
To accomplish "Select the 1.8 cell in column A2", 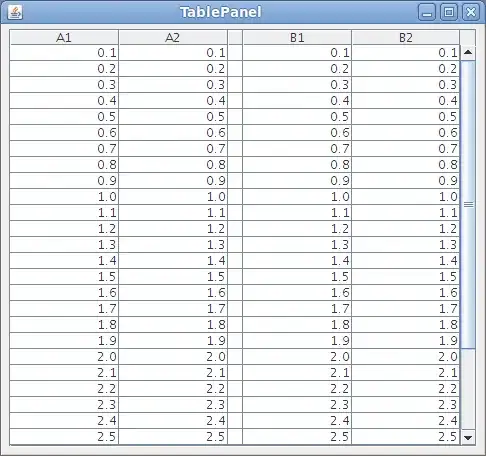I will pos(173,325).
